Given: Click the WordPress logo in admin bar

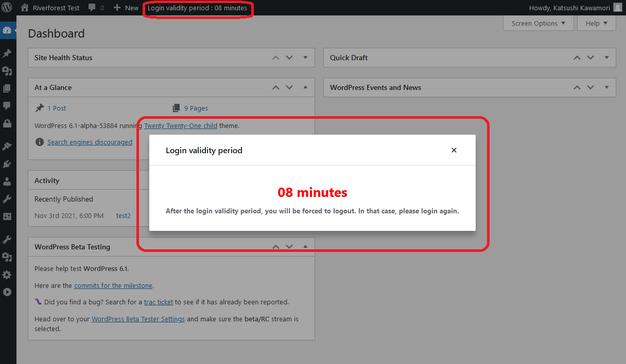Looking at the screenshot, I should pos(8,7).
